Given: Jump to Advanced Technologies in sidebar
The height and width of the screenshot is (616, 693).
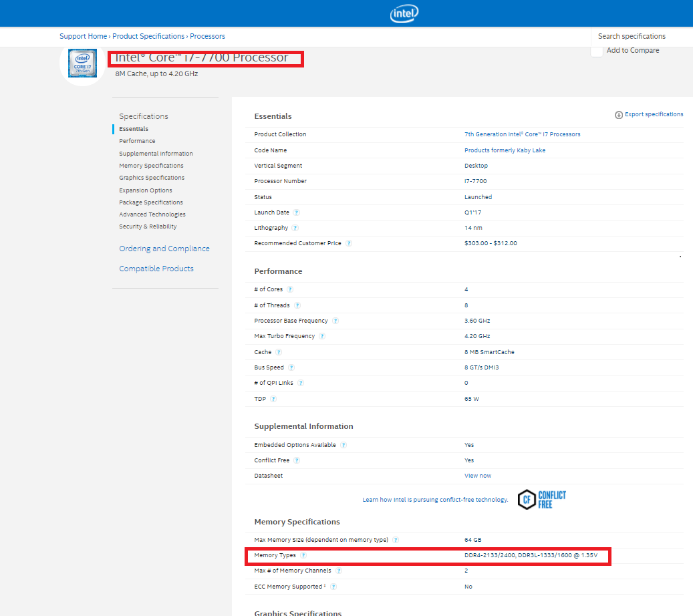Looking at the screenshot, I should pyautogui.click(x=152, y=214).
